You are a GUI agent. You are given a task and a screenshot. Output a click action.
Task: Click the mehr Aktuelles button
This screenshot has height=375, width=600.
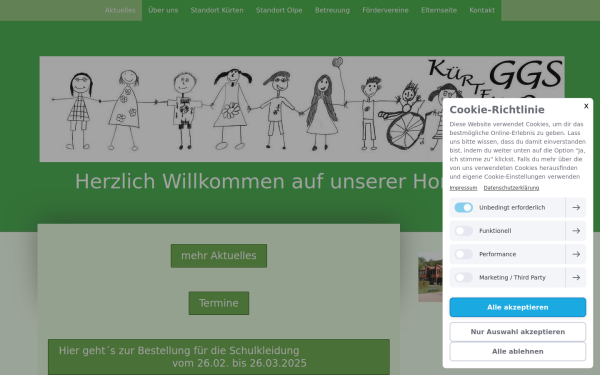pos(218,256)
